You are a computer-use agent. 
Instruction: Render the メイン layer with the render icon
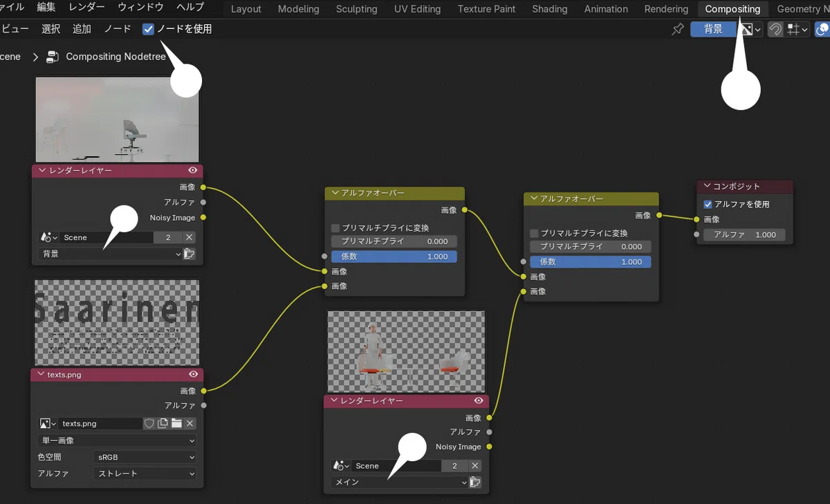[x=475, y=483]
